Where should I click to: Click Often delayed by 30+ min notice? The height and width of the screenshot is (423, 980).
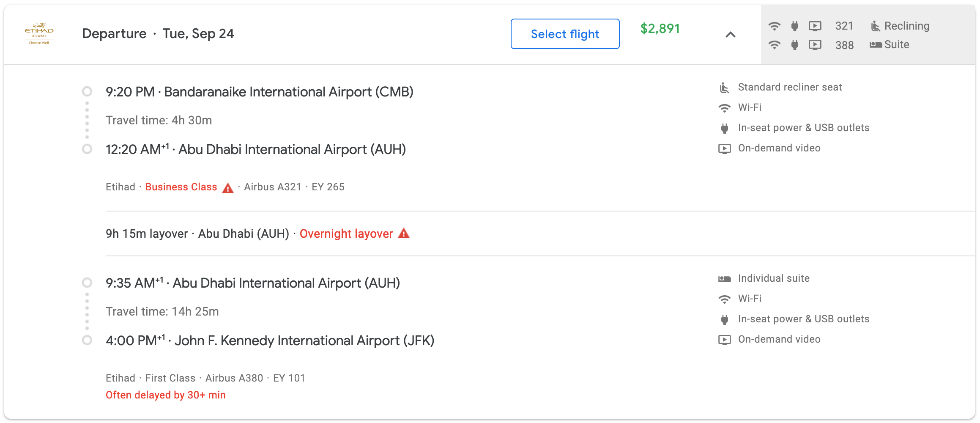[165, 395]
